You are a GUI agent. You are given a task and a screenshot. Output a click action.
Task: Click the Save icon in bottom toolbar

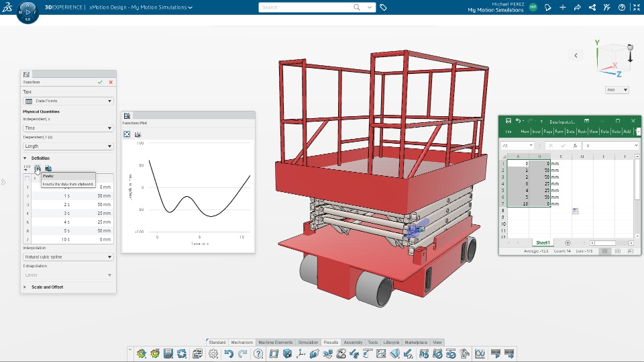168,354
